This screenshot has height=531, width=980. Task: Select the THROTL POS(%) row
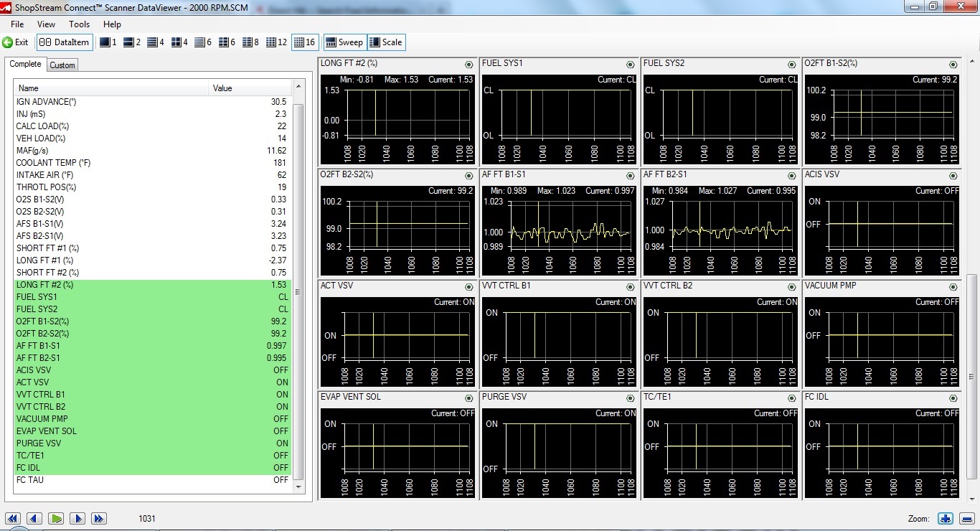point(153,187)
